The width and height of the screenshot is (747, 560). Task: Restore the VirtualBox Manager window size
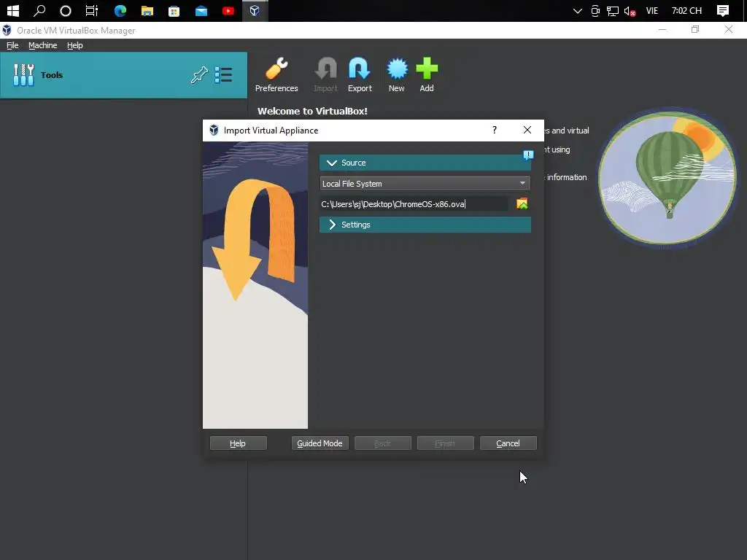coord(695,29)
